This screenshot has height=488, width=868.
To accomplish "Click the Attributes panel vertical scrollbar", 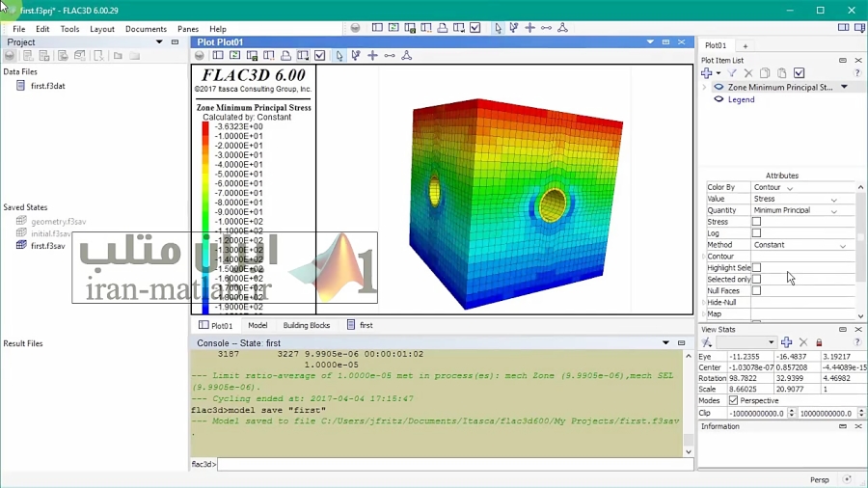I will point(860,251).
